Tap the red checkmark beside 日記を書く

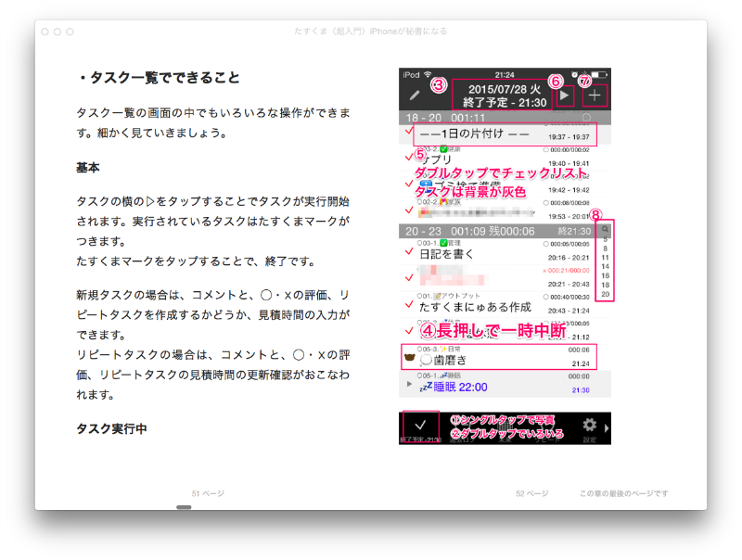(409, 251)
